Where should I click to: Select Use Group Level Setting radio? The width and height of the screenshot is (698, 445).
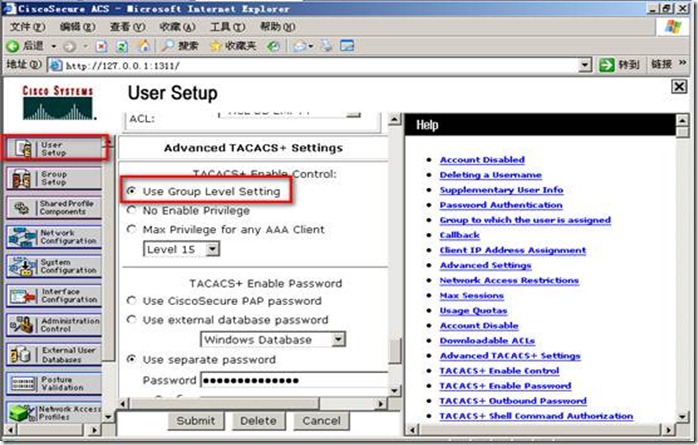click(131, 191)
